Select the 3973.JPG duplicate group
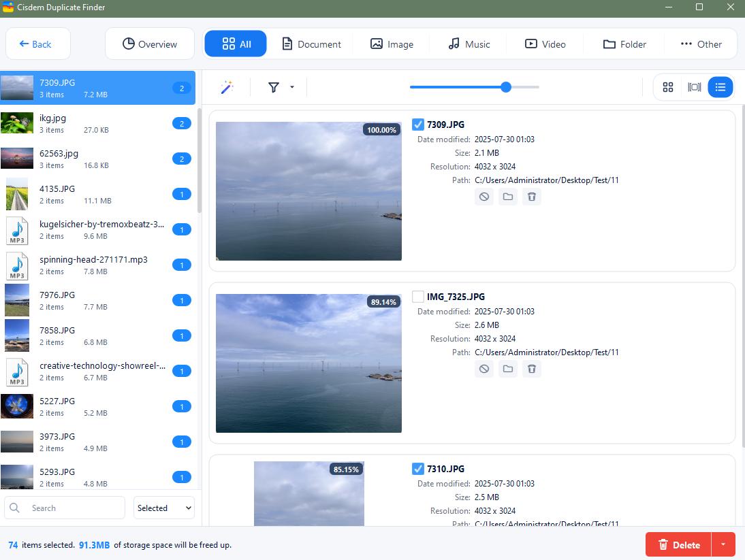This screenshot has height=560, width=745. click(x=98, y=442)
